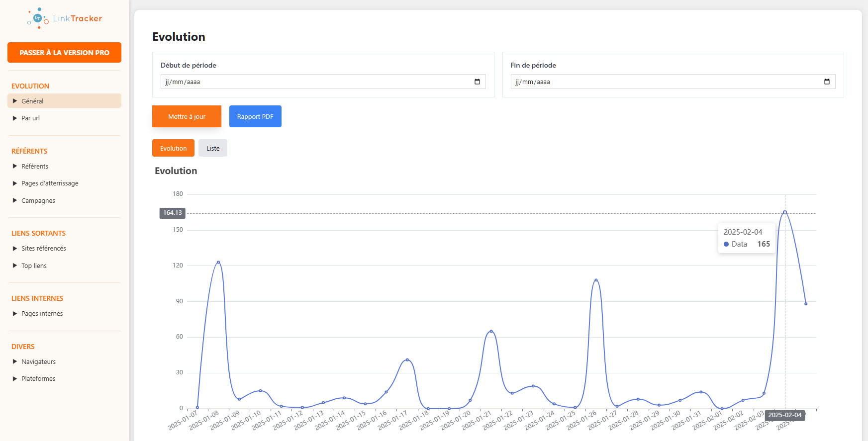This screenshot has width=868, height=441.
Task: Click the 2025-02-04 peak data point
Action: [785, 212]
